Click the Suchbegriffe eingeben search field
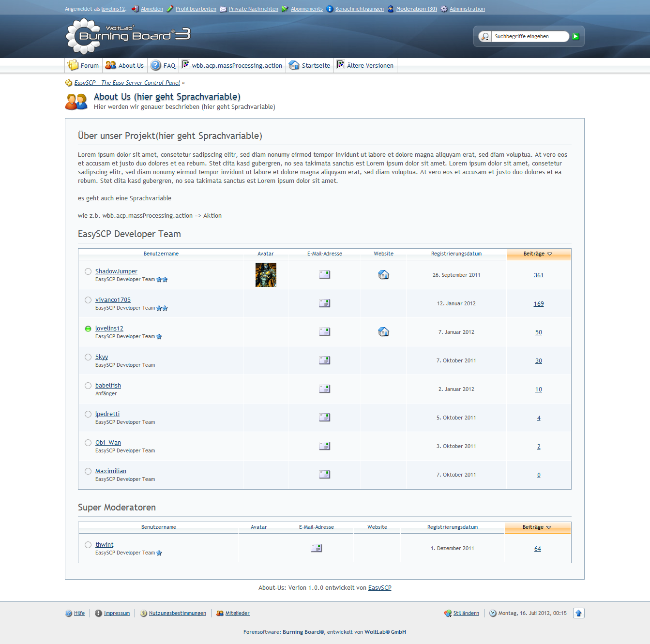The width and height of the screenshot is (650, 644). 529,36
